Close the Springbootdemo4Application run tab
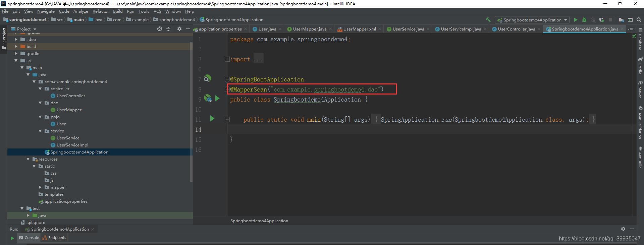 93,229
